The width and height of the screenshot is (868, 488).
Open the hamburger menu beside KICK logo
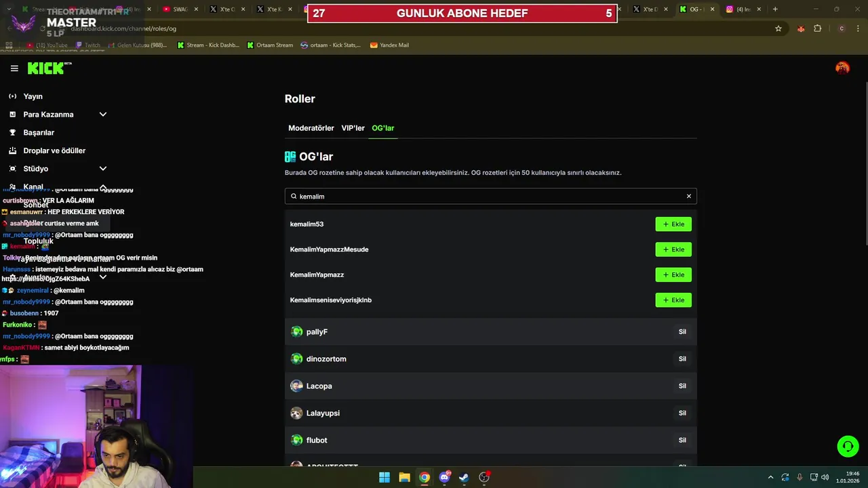tap(14, 68)
